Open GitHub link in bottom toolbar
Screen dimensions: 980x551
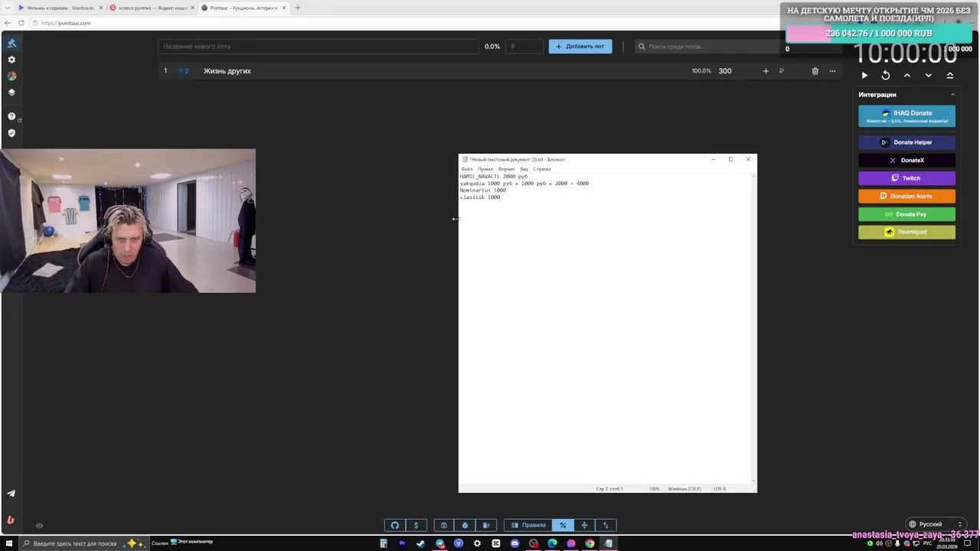pyautogui.click(x=395, y=525)
